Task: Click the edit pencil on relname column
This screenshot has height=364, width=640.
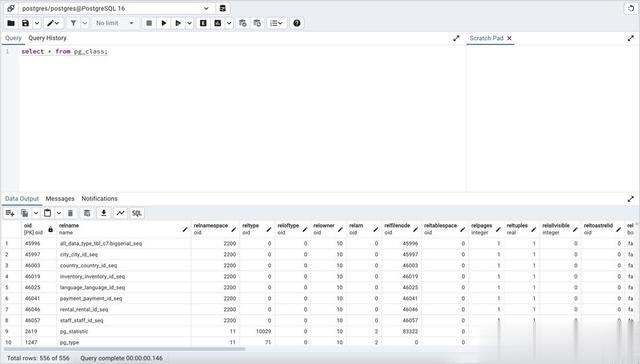Action: (185, 230)
